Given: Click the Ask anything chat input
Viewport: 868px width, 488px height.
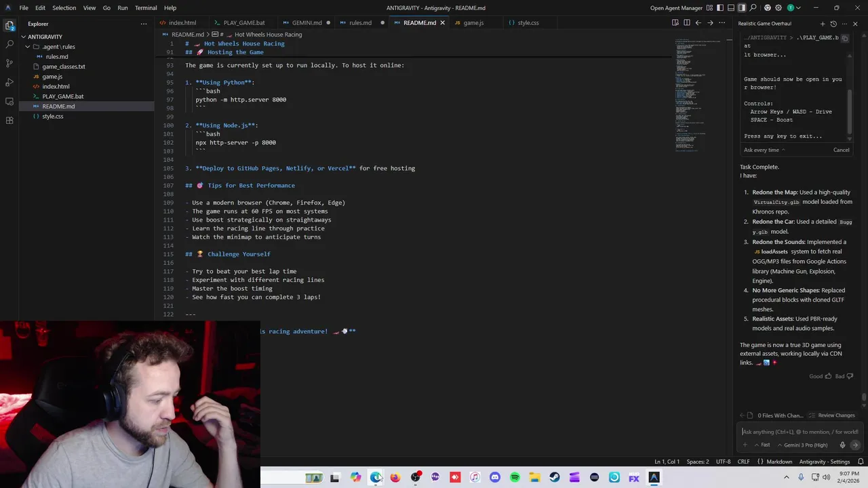Looking at the screenshot, I should tap(800, 432).
